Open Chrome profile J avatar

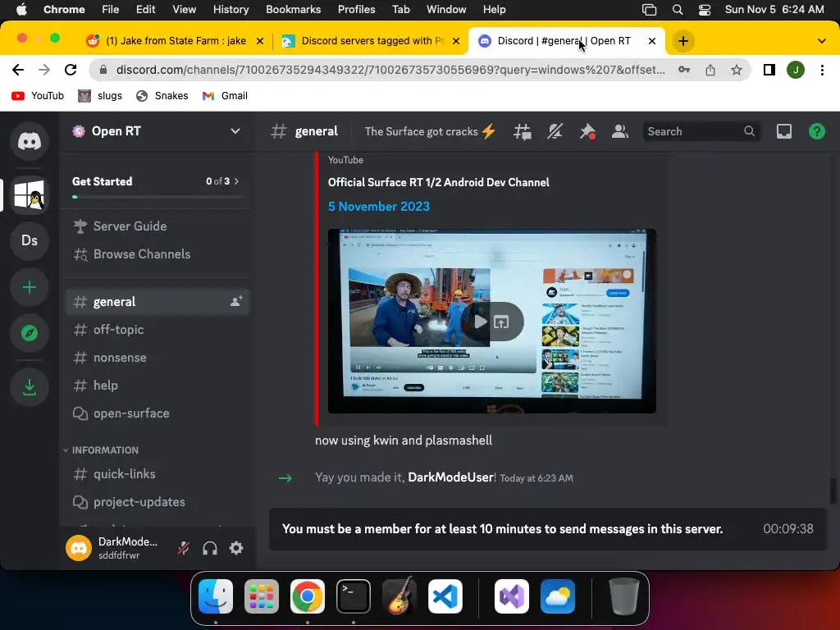coord(795,70)
